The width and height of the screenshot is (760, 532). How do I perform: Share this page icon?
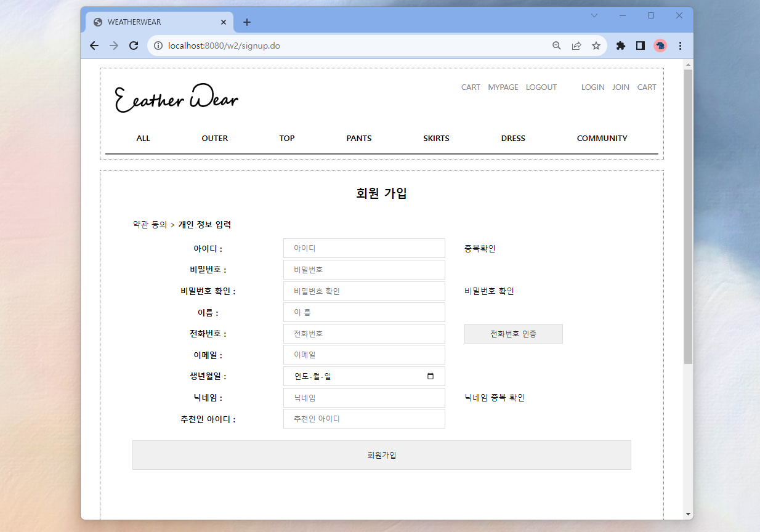click(576, 46)
